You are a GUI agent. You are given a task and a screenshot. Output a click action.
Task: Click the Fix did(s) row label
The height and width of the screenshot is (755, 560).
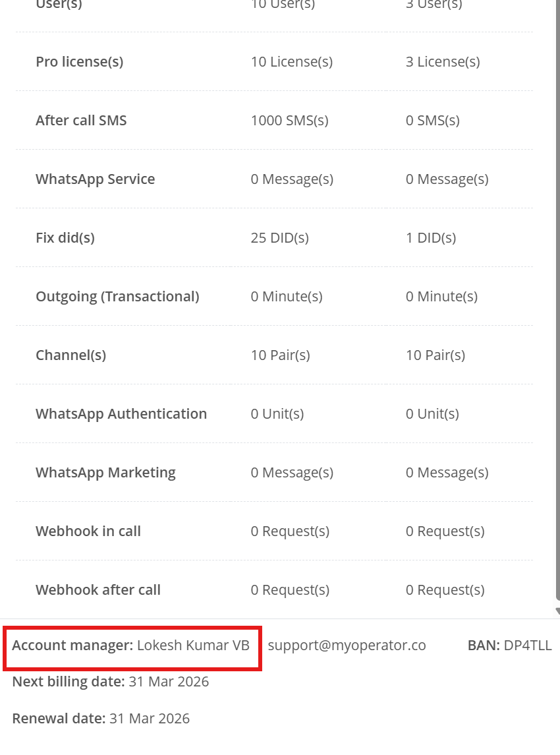65,237
